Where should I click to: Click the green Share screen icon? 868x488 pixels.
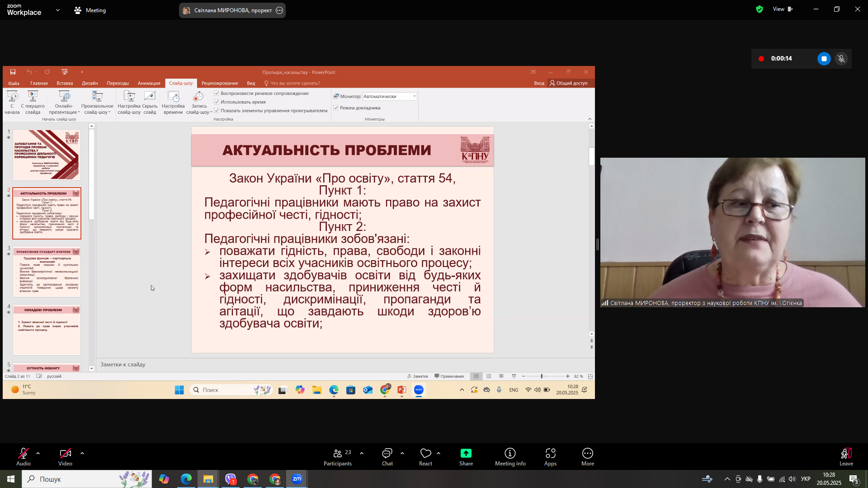pos(466,453)
